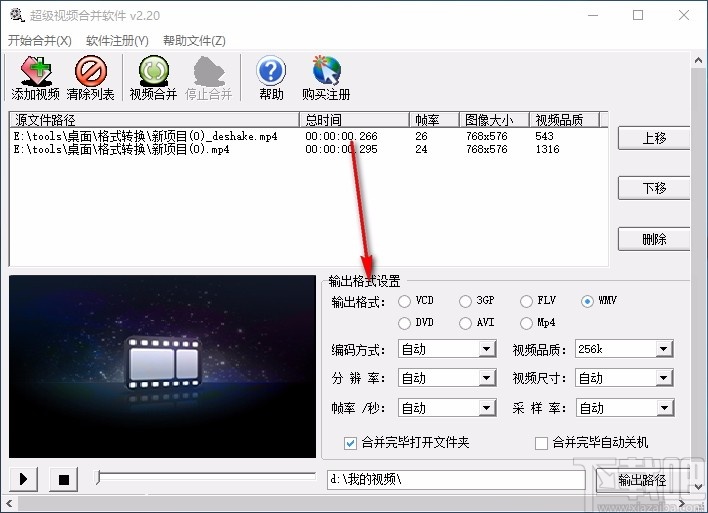The image size is (708, 513).
Task: Click the vertical scrollbar up arrow
Action: point(698,60)
